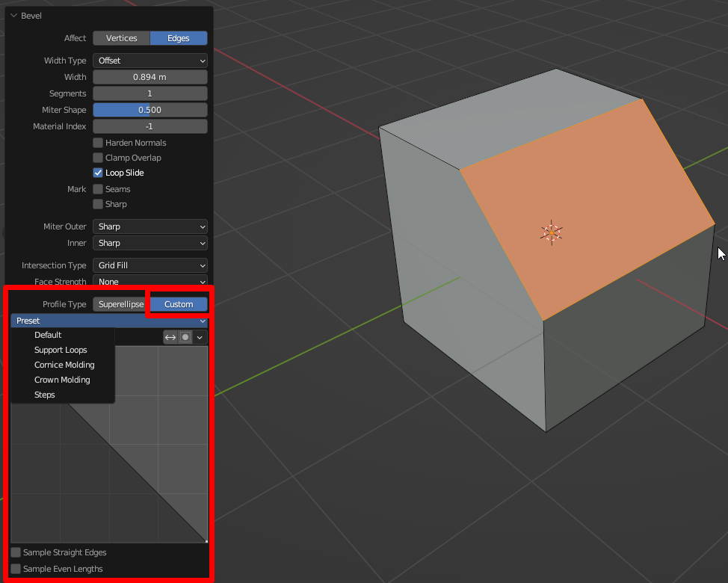Open the Miter Outer dropdown
The height and width of the screenshot is (583, 728).
(150, 226)
